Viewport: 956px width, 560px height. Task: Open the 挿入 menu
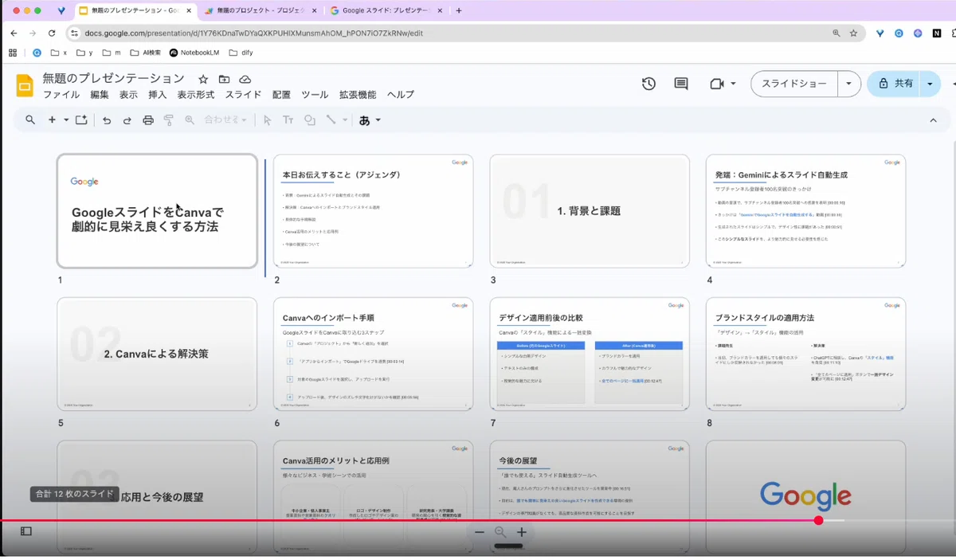point(158,95)
